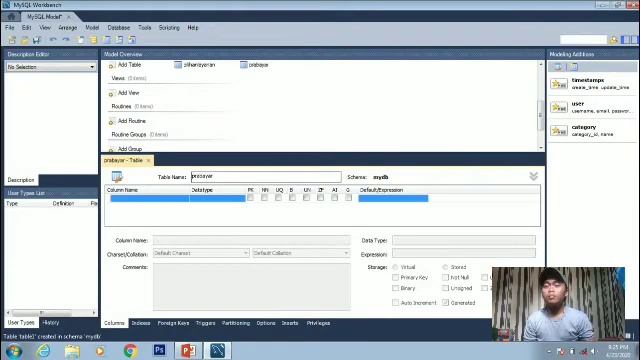Switch to the Indexes tab
Image resolution: width=640 pixels, height=360 pixels.
pyautogui.click(x=141, y=323)
